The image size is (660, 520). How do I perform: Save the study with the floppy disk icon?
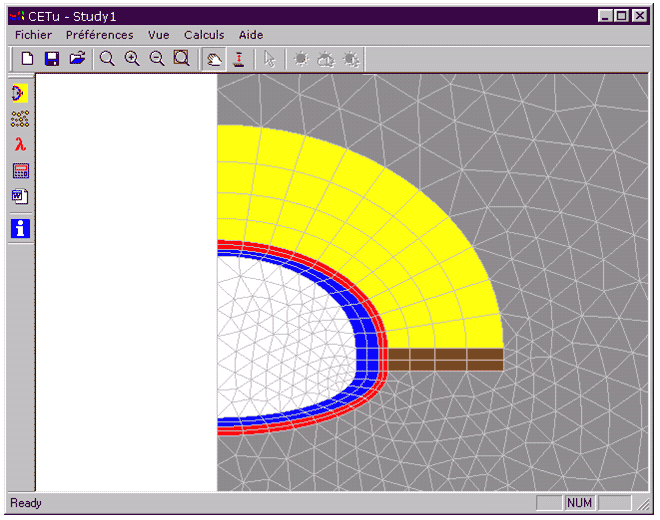click(x=52, y=59)
